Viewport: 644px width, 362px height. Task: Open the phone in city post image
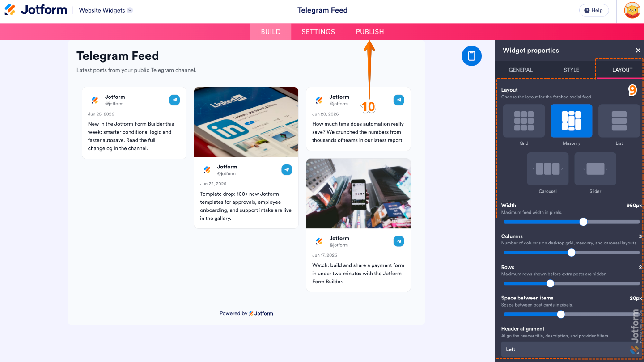(x=358, y=194)
